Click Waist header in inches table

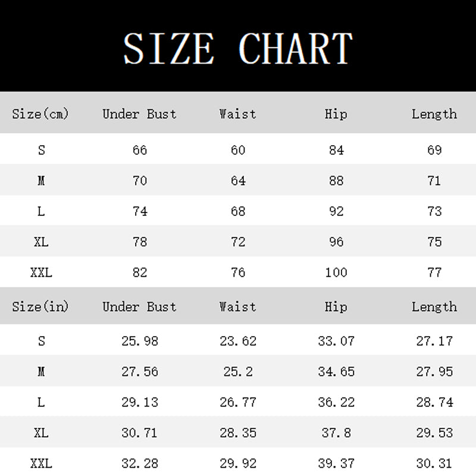[237, 306]
